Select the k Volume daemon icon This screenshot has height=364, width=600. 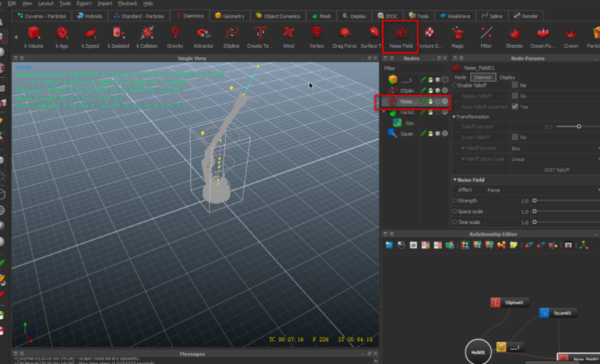pyautogui.click(x=34, y=33)
